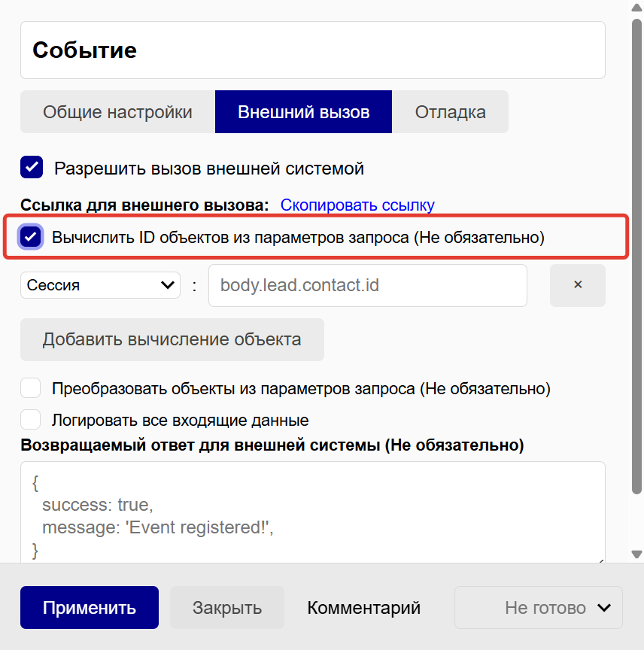The height and width of the screenshot is (650, 644).
Task: Uncheck Вычислить ID объектов из параметров запроса
Action: (x=30, y=238)
